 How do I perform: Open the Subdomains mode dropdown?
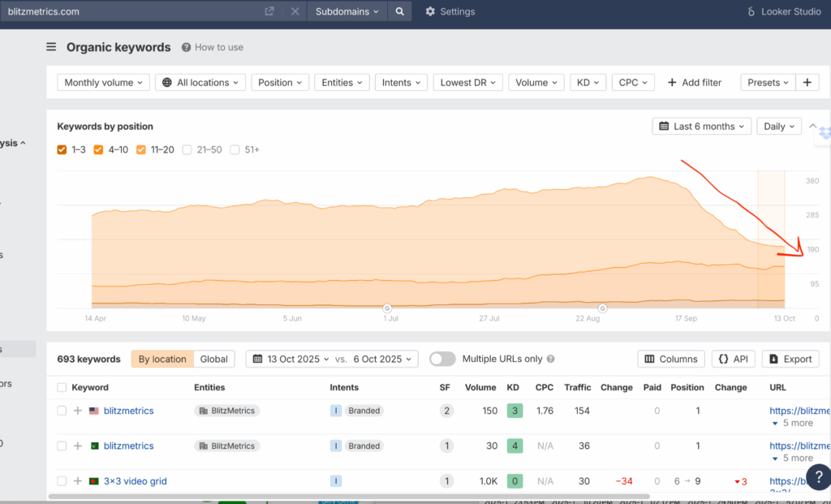347,11
